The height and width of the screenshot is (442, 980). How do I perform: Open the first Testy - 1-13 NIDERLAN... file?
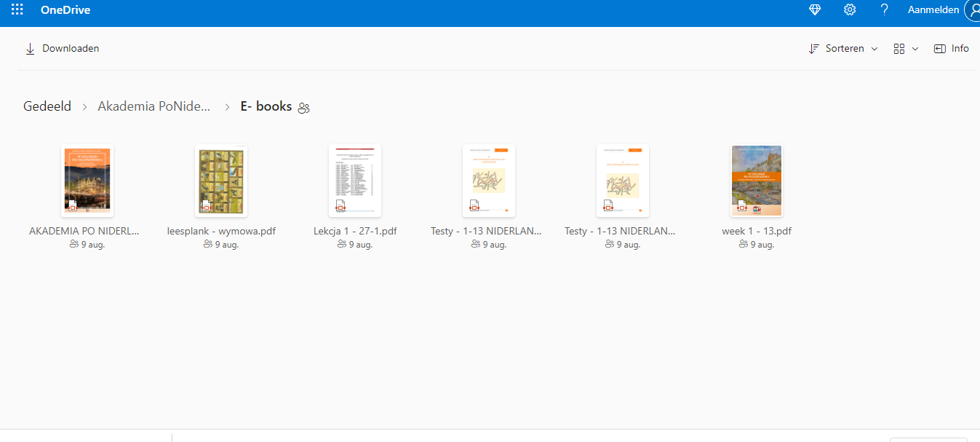click(x=489, y=181)
